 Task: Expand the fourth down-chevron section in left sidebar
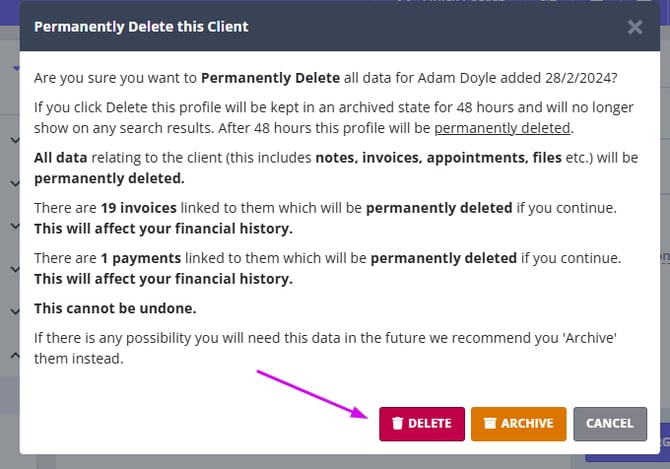coord(14,268)
